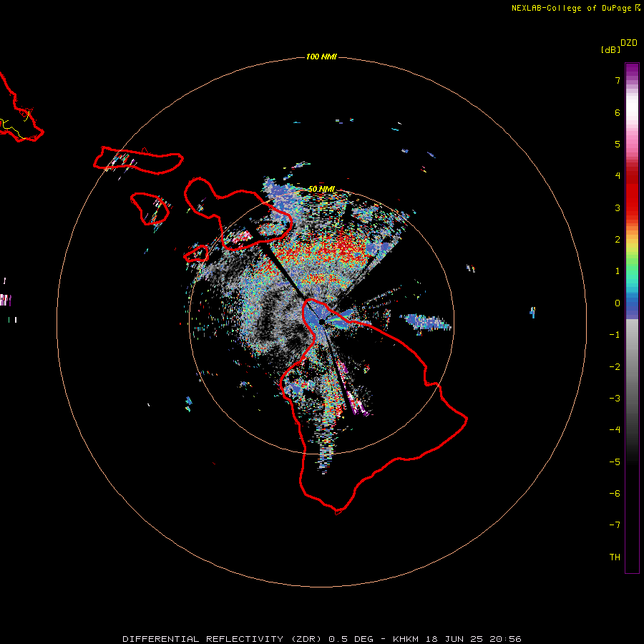Click the gray band near -2 dB
644x644 pixels.
click(x=632, y=367)
